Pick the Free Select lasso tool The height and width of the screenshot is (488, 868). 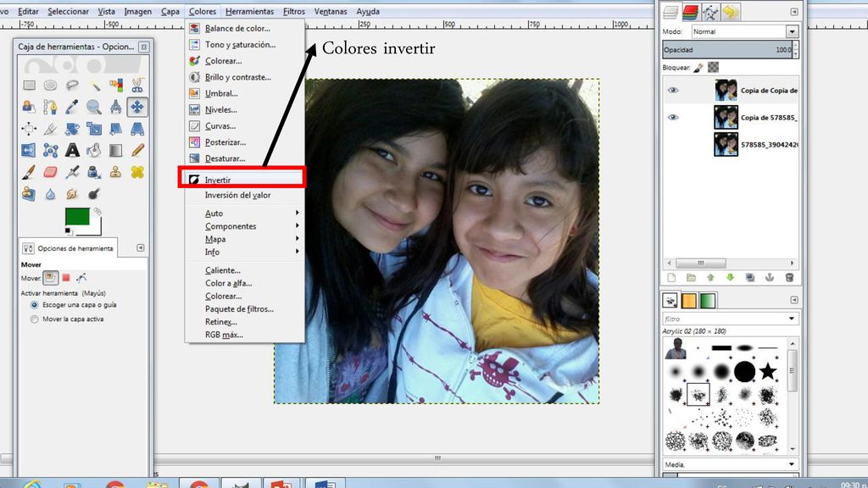point(72,86)
